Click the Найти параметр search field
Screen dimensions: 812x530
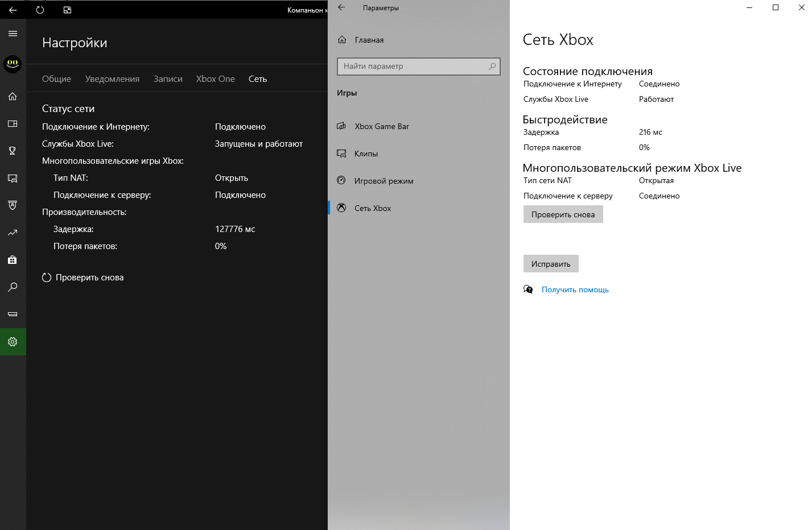[x=419, y=66]
